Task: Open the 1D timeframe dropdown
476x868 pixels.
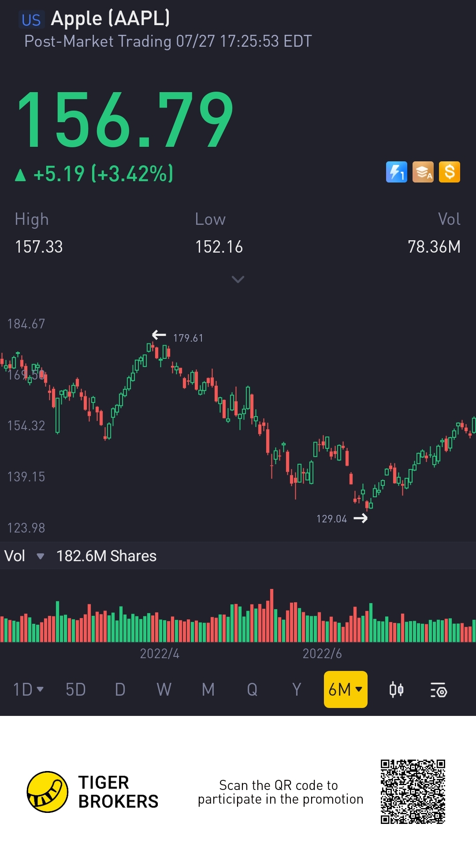Action: 28,689
